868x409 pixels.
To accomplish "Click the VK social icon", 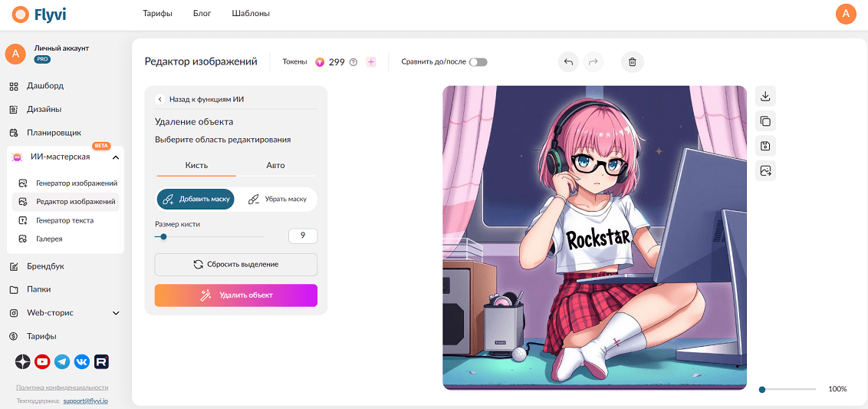I will pyautogui.click(x=82, y=362).
